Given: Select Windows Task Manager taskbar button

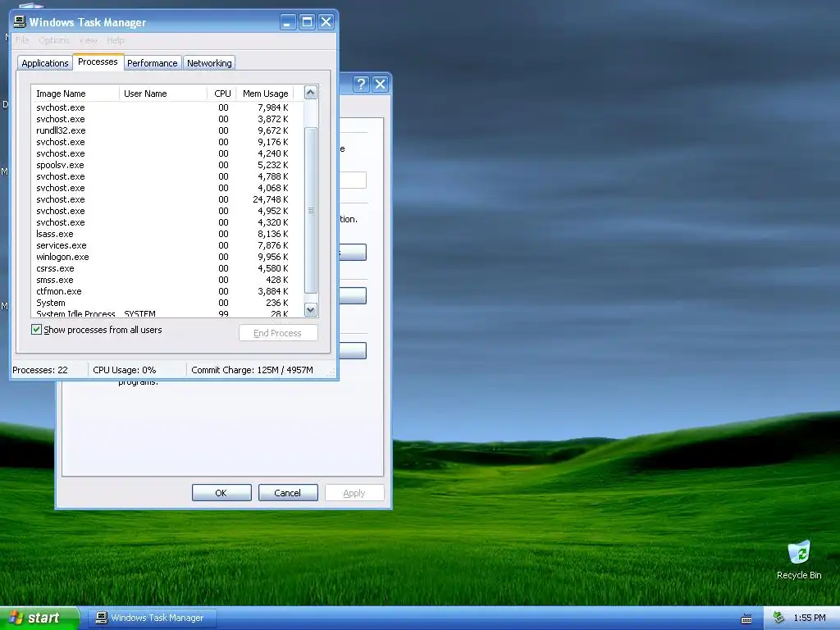Looking at the screenshot, I should tap(153, 618).
